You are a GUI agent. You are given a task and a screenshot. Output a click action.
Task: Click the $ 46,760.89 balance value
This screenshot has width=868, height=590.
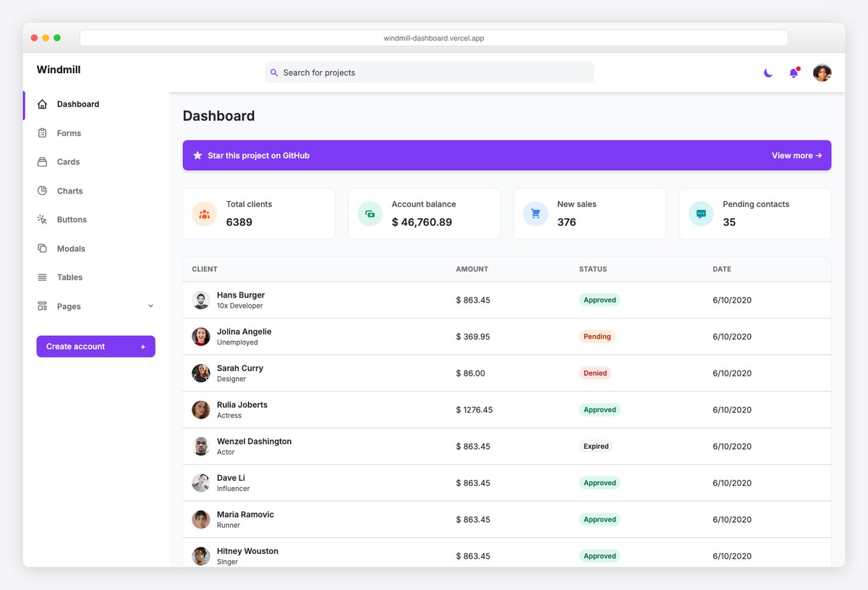point(422,222)
